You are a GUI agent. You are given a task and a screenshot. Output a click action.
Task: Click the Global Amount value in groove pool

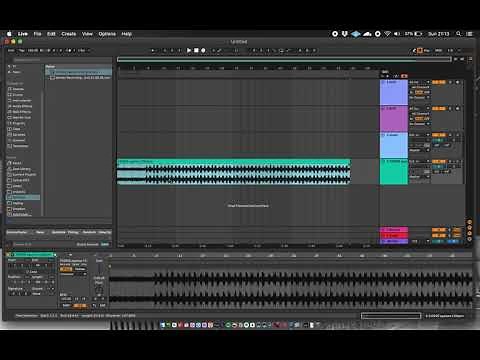click(105, 244)
